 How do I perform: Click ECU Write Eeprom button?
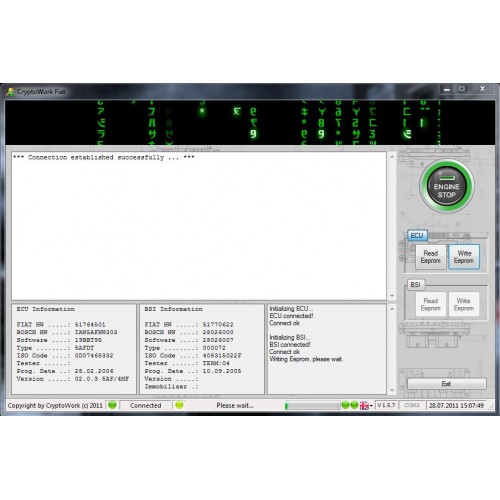click(464, 257)
